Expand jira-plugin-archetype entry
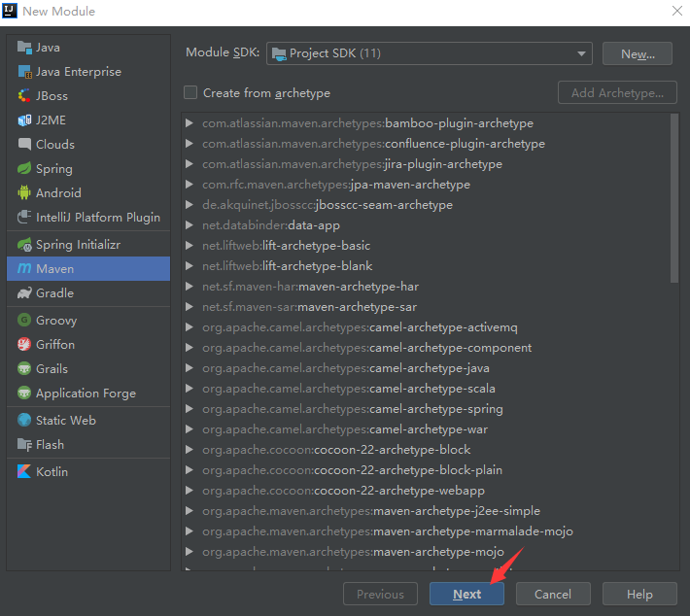Image resolution: width=690 pixels, height=616 pixels. (x=190, y=164)
